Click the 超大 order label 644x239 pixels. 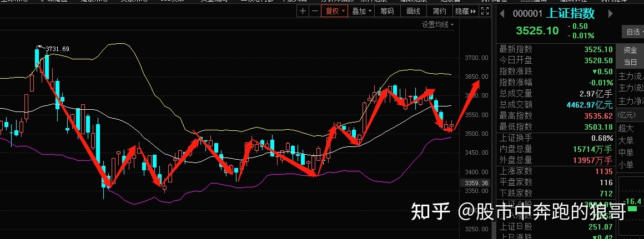coord(626,129)
